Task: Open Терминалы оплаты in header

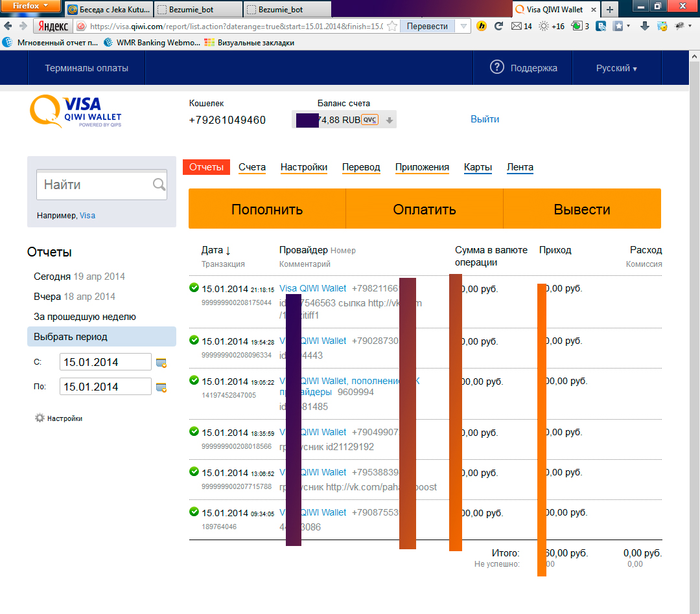Action: (86, 68)
